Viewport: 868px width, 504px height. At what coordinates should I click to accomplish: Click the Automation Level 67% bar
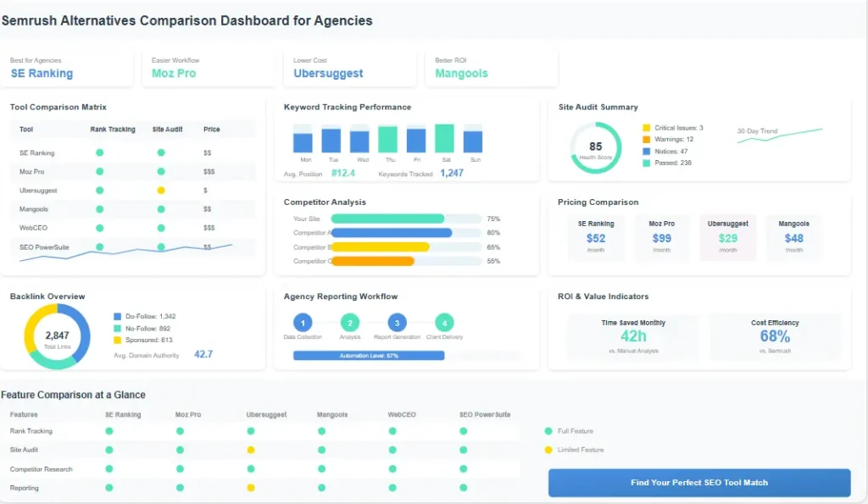click(370, 356)
